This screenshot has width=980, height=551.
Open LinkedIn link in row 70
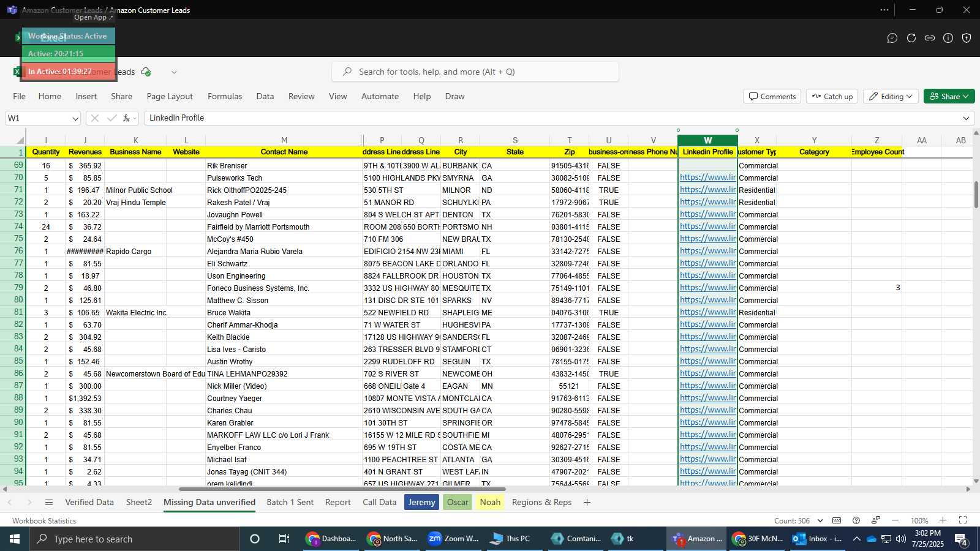click(x=707, y=178)
